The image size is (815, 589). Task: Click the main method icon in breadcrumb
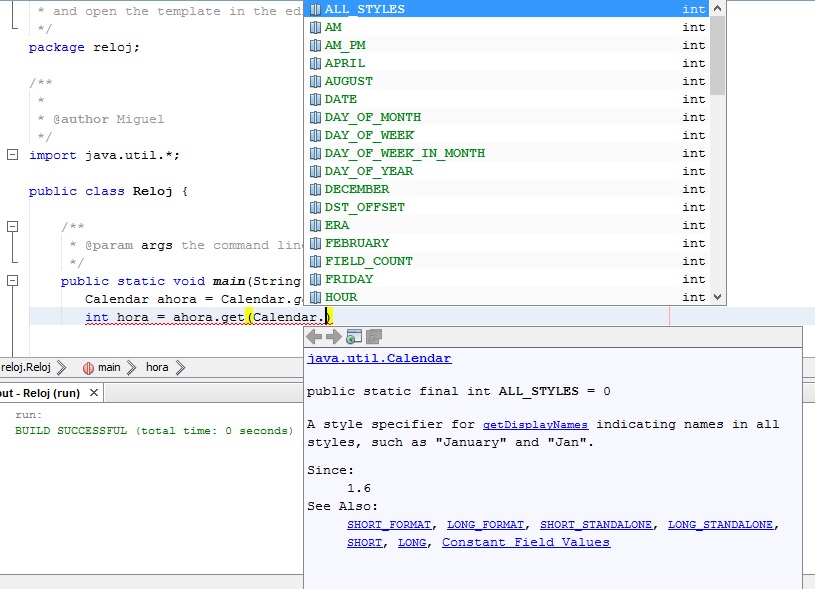tap(88, 367)
